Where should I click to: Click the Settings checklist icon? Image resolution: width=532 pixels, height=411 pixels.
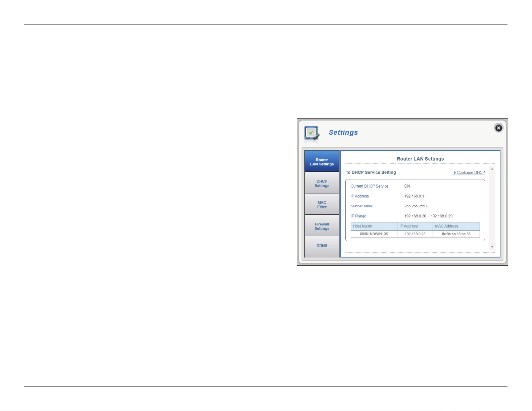[x=311, y=134]
